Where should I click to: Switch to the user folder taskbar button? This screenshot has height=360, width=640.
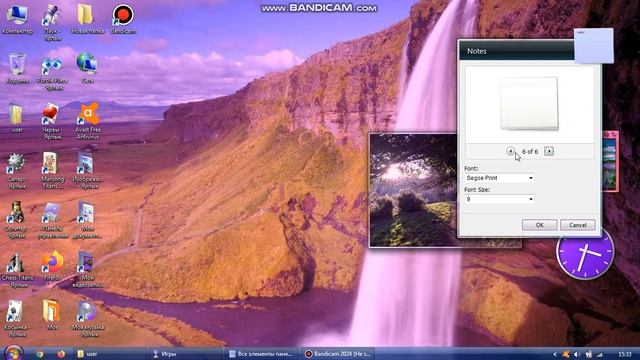[109, 354]
